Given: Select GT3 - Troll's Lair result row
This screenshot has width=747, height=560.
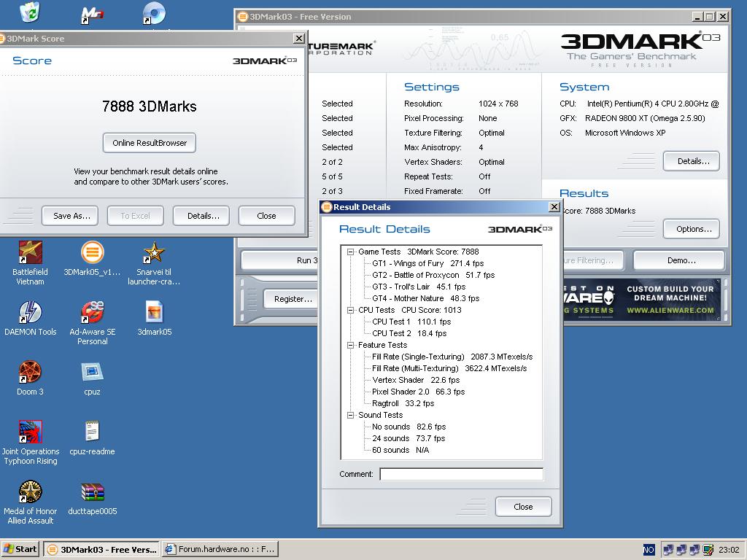Looking at the screenshot, I should (x=419, y=287).
